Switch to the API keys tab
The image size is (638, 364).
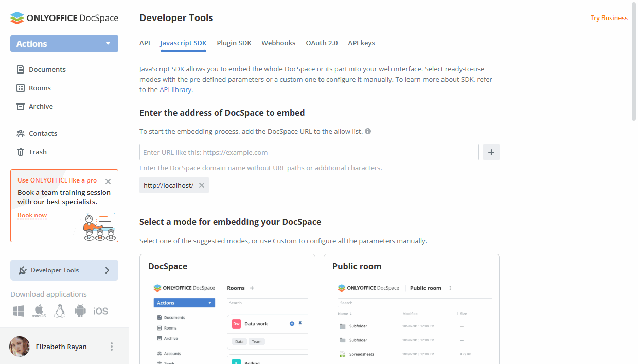361,43
